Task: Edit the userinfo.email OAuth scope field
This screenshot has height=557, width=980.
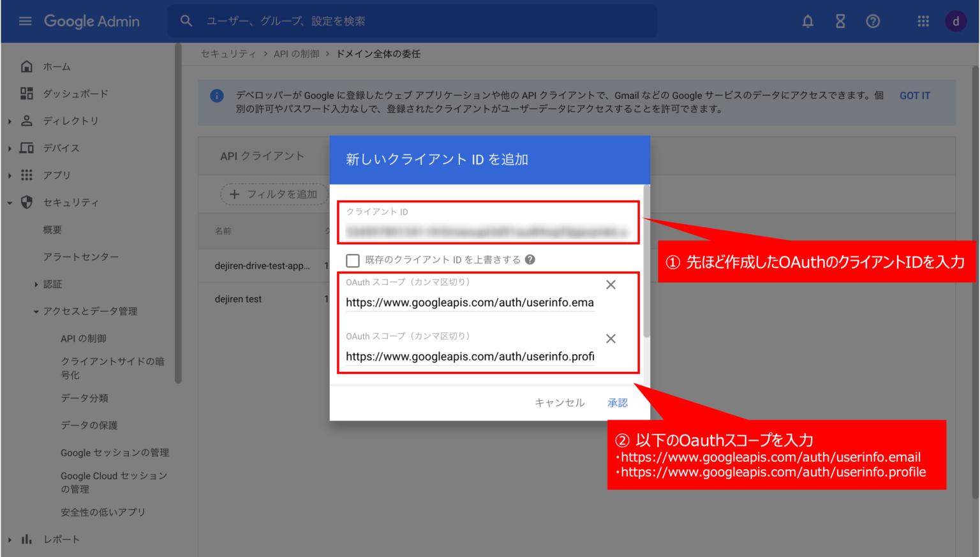Action: (x=470, y=302)
